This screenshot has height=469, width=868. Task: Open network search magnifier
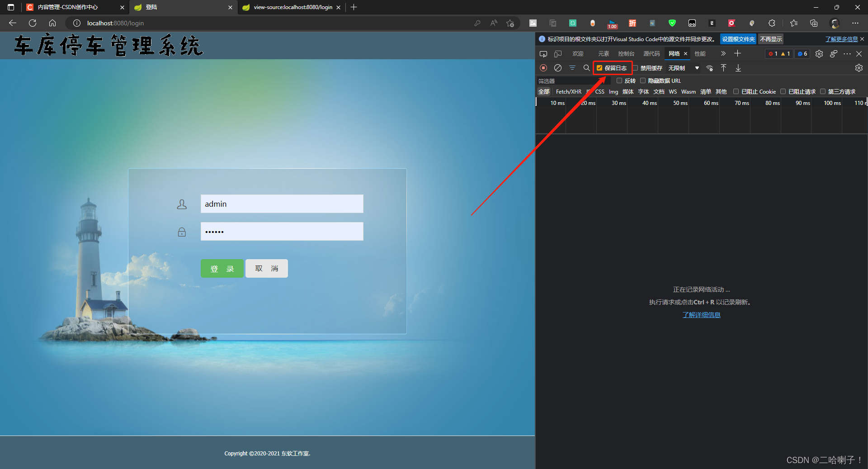(x=586, y=68)
